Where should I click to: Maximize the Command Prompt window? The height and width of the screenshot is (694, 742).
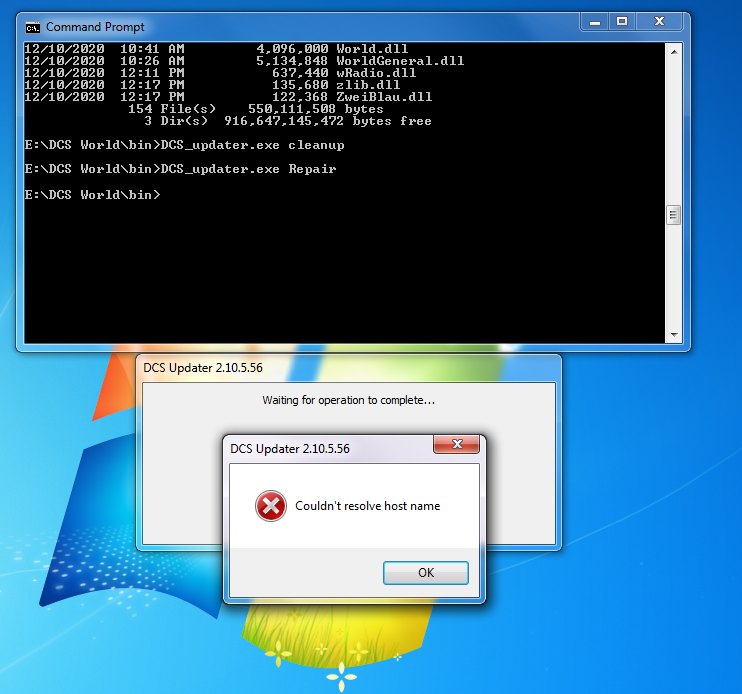tap(622, 22)
